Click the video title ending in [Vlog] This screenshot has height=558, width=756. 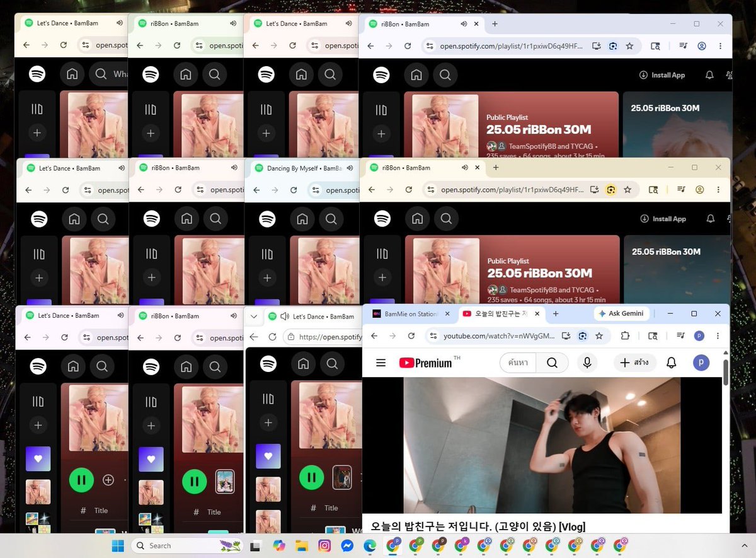pos(478,526)
